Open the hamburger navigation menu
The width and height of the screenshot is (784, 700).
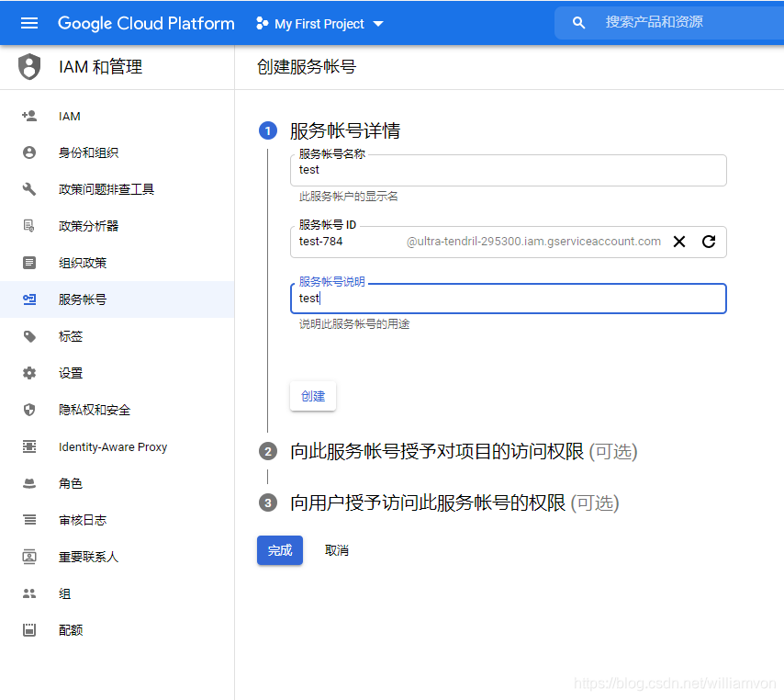pos(29,23)
